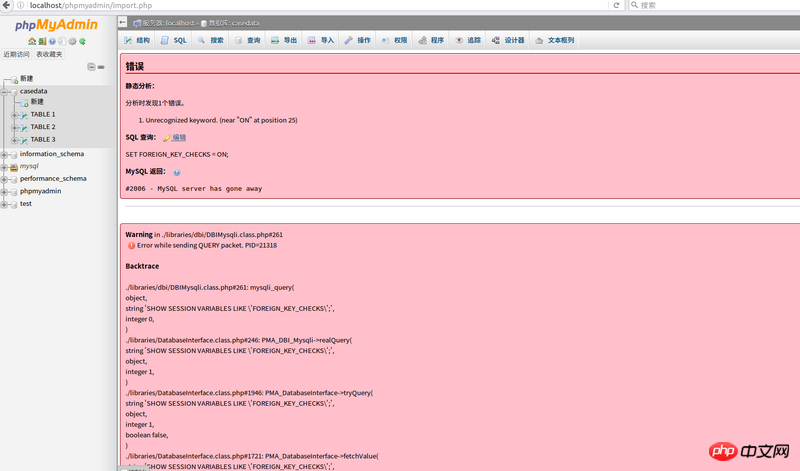Open the 程序 routines tab
The image size is (800, 471).
click(431, 40)
